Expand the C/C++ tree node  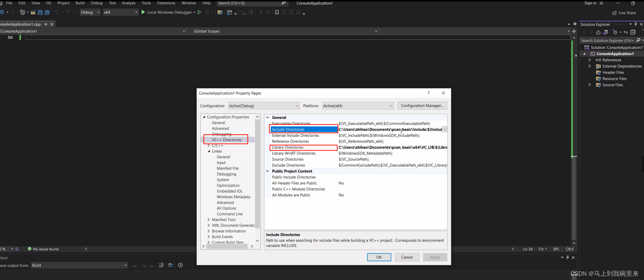click(x=209, y=146)
